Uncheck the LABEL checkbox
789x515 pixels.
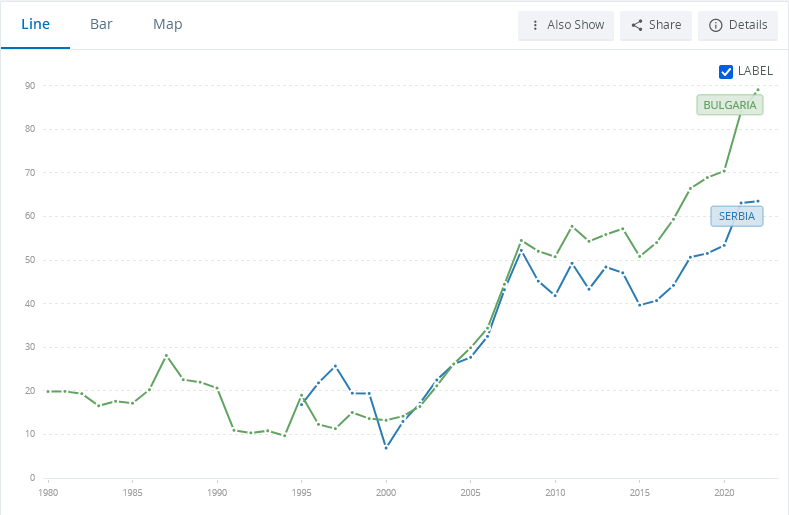726,71
